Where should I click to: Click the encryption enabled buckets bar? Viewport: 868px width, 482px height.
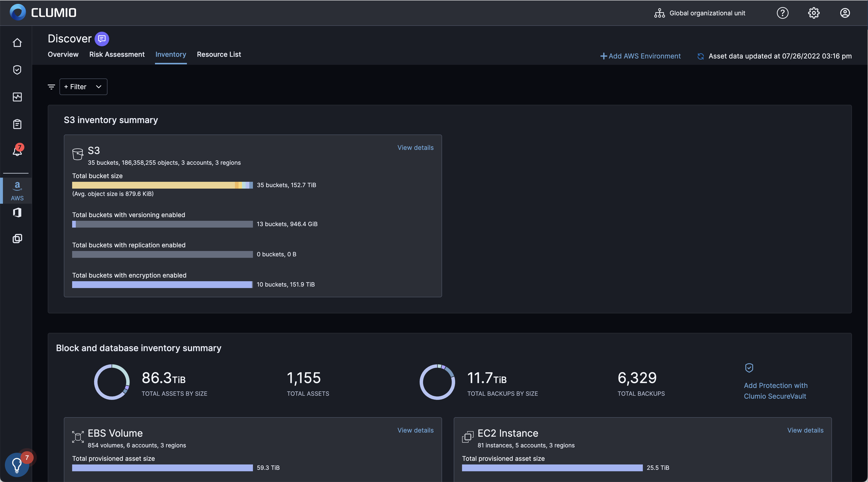tap(162, 284)
